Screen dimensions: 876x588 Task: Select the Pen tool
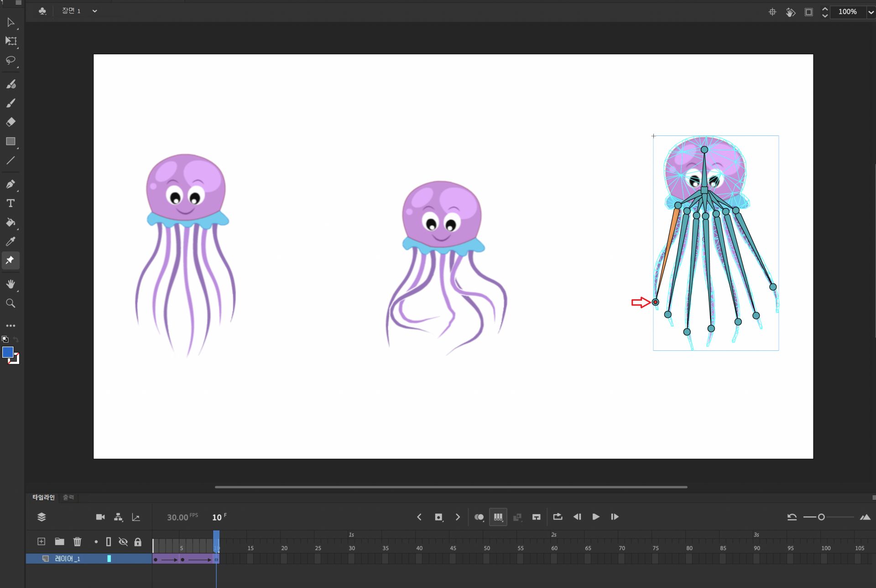11,184
